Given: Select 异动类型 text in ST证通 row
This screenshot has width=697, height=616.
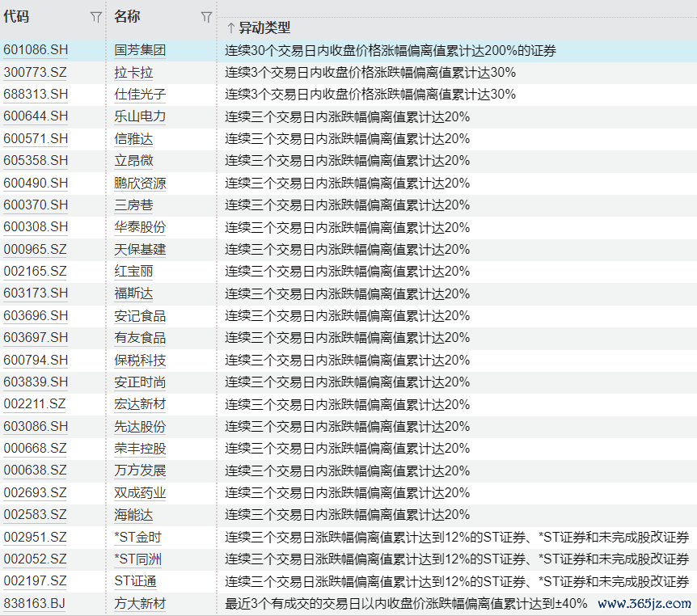Looking at the screenshot, I should (457, 581).
